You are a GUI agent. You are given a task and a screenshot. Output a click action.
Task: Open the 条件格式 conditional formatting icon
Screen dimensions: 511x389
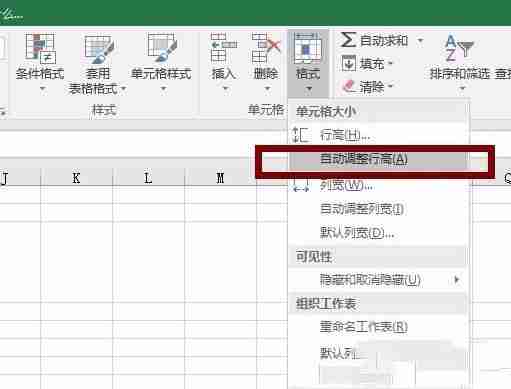[40, 49]
